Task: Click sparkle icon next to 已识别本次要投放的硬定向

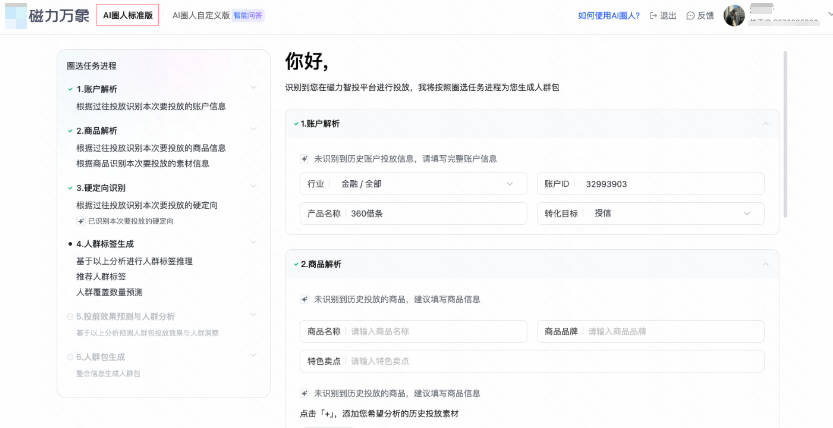Action: [x=81, y=221]
